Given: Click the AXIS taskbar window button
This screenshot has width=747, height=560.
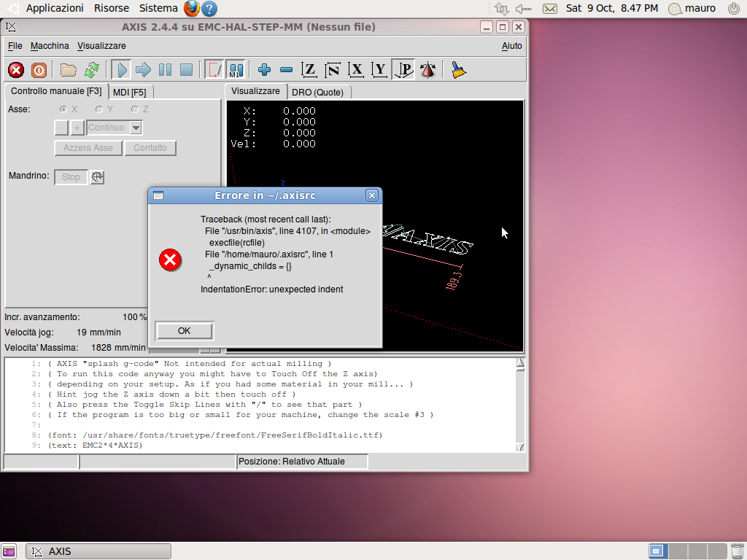Looking at the screenshot, I should (x=98, y=551).
